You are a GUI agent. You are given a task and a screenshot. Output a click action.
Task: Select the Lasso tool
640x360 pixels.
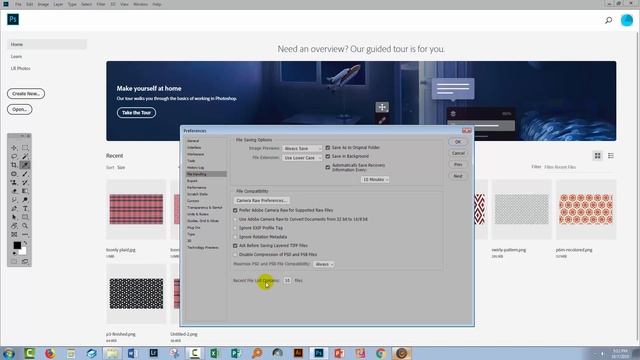[14, 156]
